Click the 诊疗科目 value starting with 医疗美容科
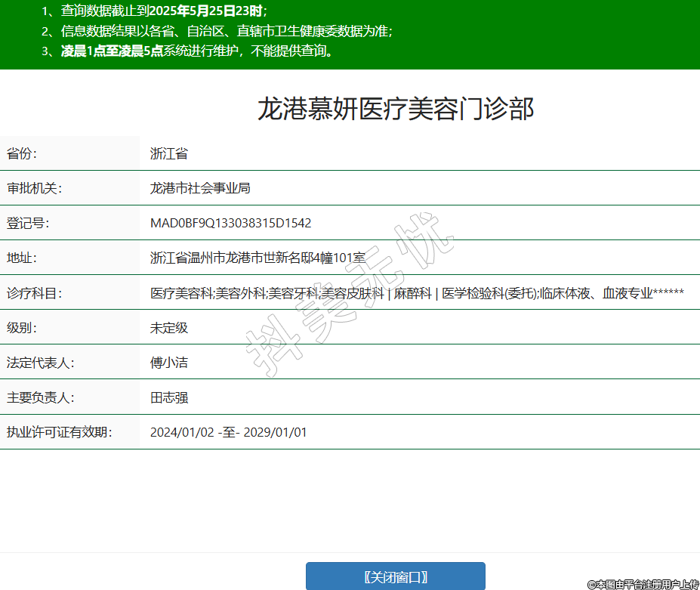 pyautogui.click(x=417, y=293)
